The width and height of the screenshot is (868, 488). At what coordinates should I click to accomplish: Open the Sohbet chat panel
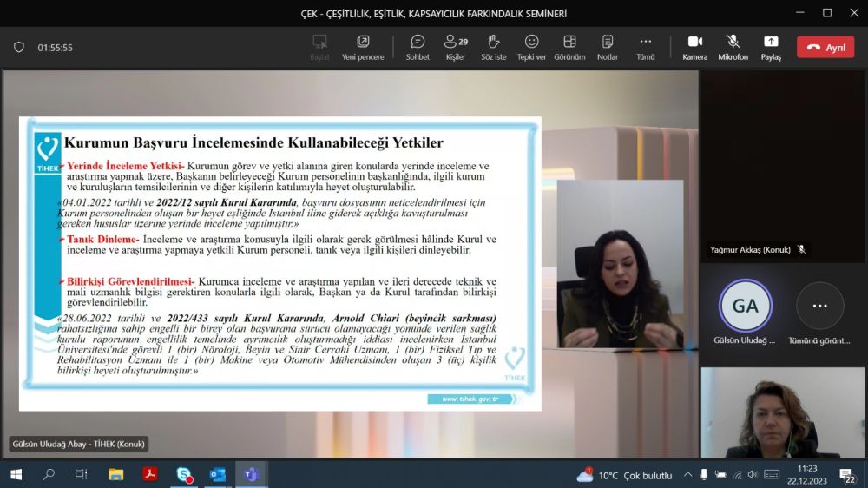point(418,47)
